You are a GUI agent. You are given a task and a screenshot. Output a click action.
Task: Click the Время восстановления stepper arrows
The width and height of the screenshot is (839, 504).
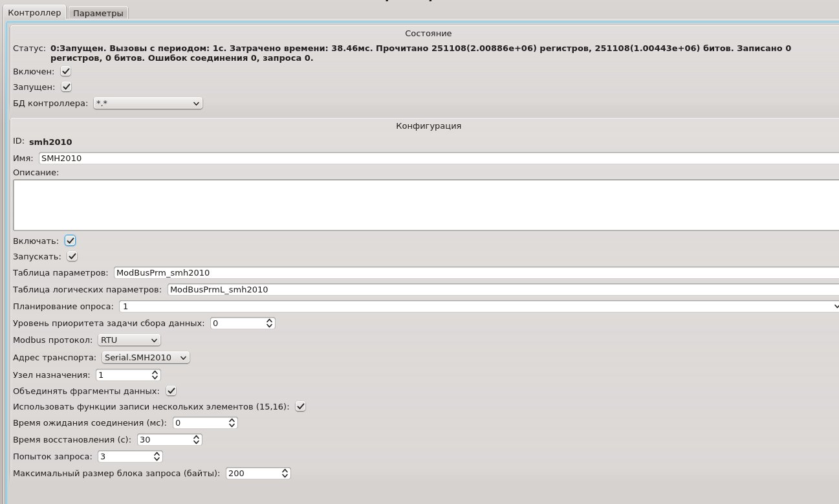click(x=196, y=440)
